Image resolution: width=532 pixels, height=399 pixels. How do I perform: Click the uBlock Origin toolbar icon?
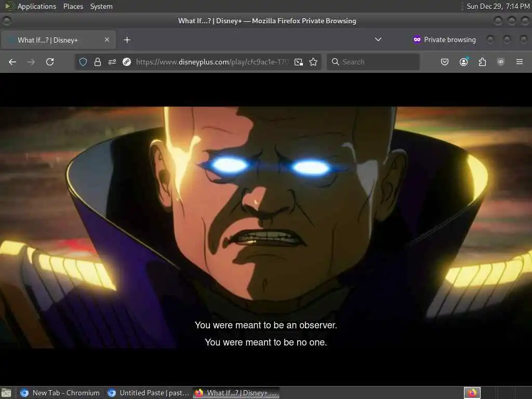[x=501, y=62]
